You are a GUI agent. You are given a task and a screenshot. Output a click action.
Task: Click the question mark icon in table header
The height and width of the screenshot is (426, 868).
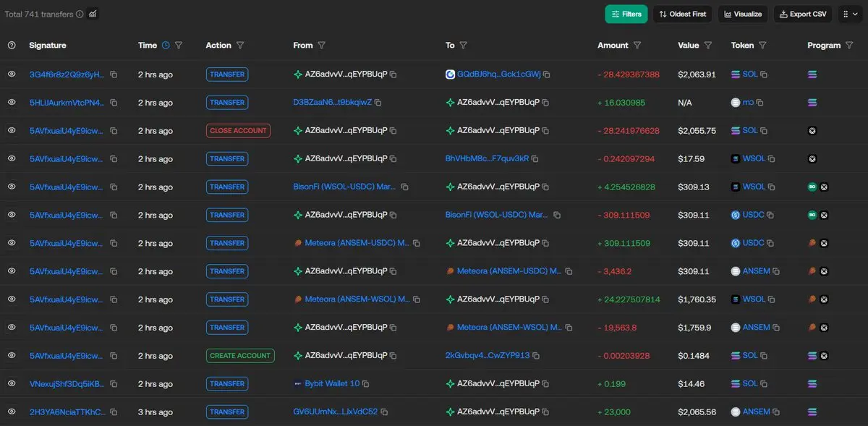tap(12, 45)
